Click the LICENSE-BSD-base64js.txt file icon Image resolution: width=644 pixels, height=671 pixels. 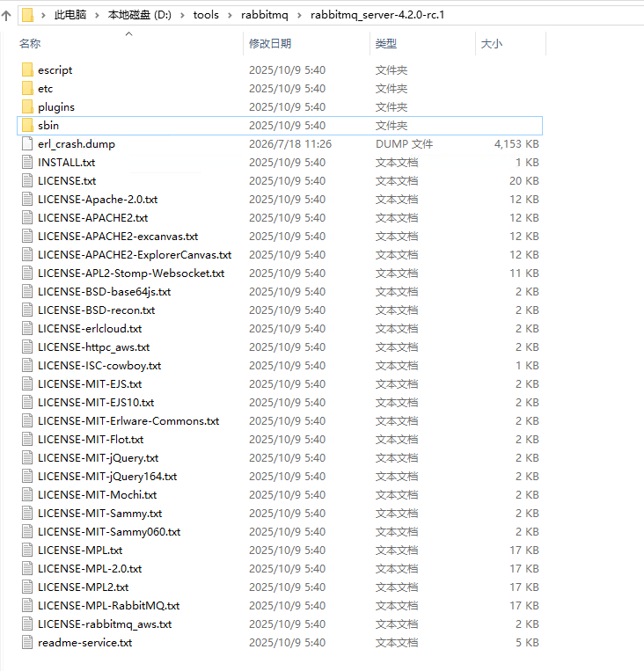click(x=27, y=291)
